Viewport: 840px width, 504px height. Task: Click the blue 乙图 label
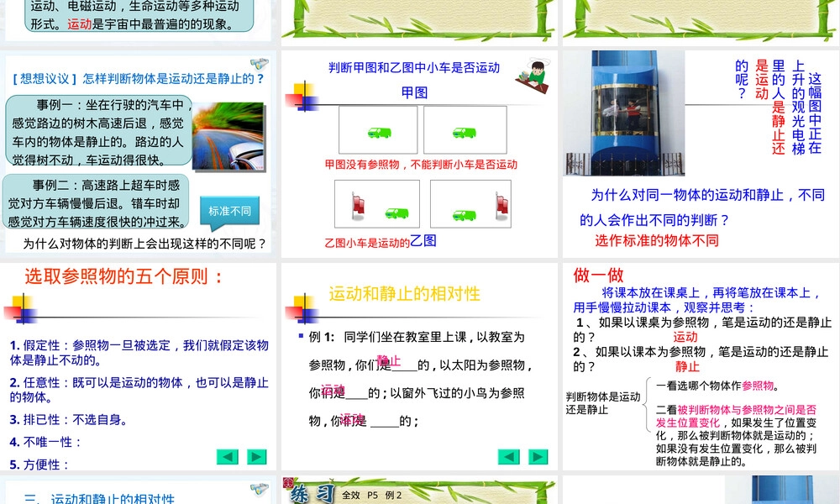[x=423, y=241]
